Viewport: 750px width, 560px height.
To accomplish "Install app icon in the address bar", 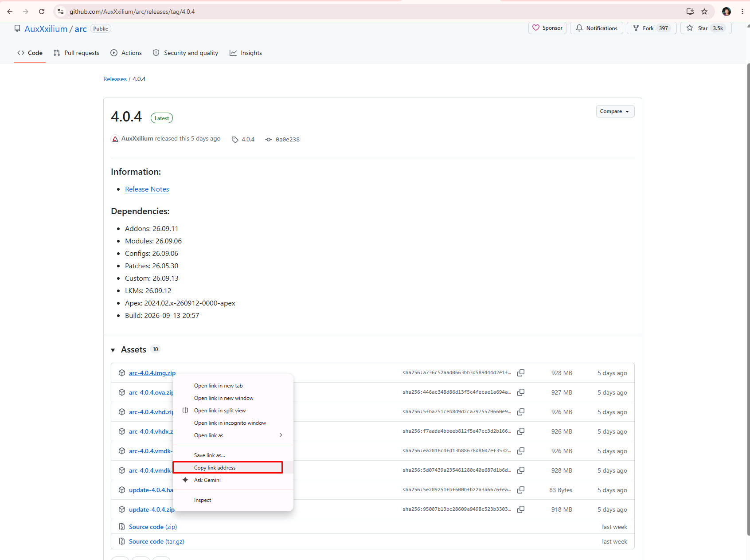I will click(690, 12).
